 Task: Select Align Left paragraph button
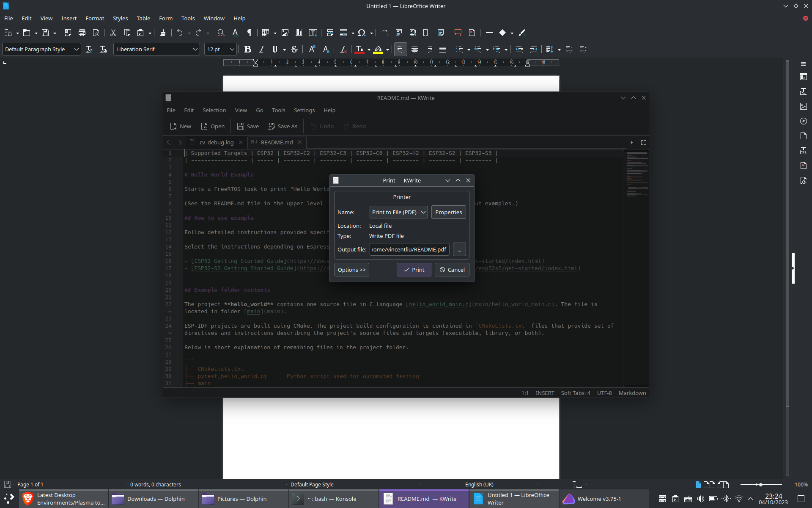(401, 49)
